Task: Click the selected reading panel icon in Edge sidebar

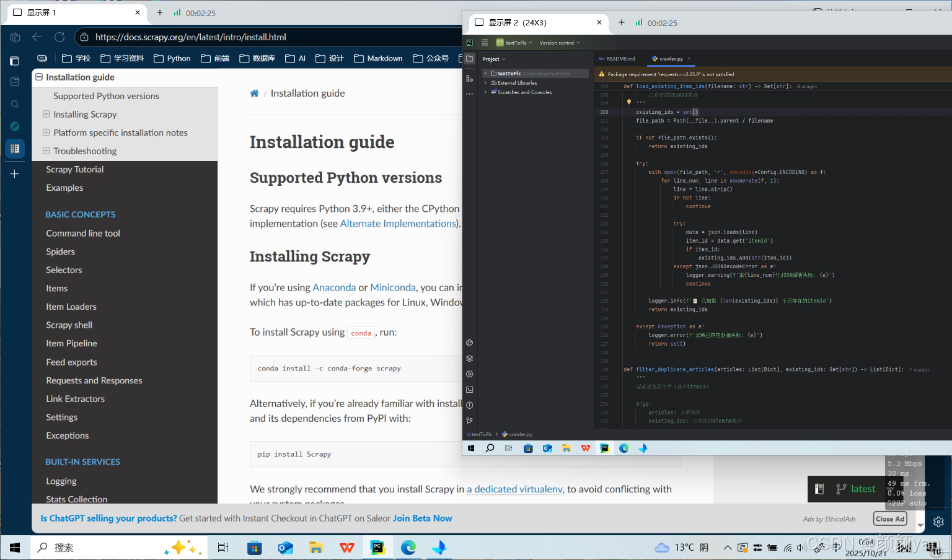Action: click(15, 149)
